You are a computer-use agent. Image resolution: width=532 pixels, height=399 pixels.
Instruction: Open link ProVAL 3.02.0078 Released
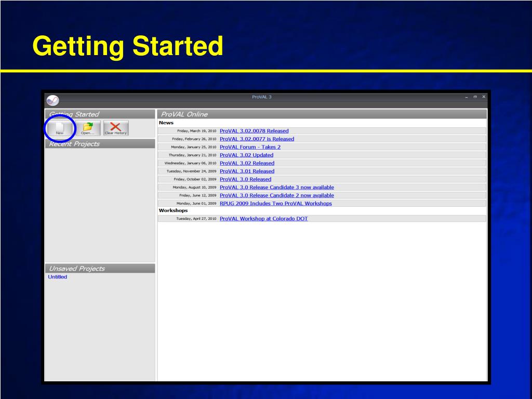coord(254,131)
